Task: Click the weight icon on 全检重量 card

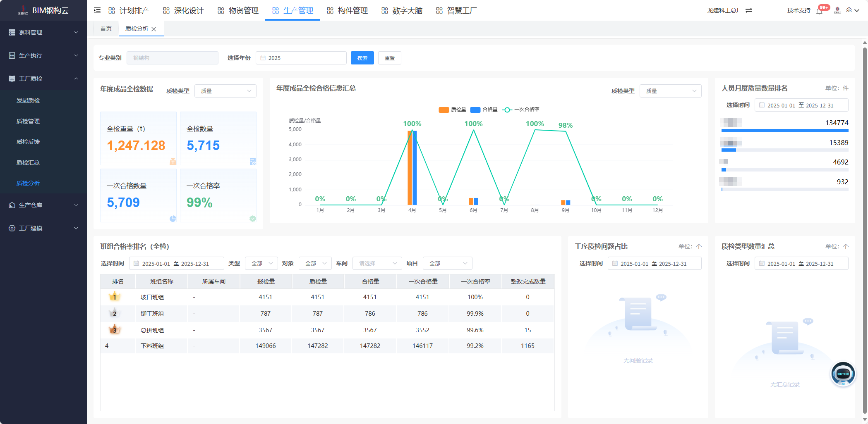Action: click(173, 162)
